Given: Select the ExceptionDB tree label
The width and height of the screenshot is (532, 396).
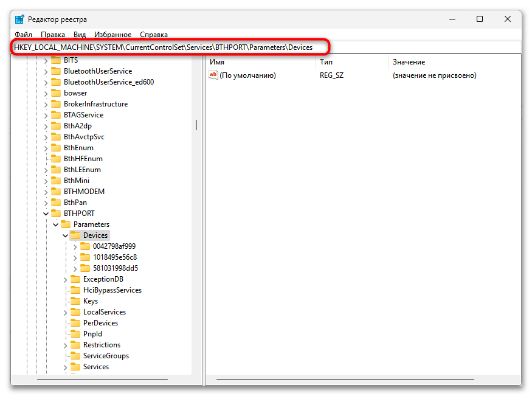Looking at the screenshot, I should [103, 279].
